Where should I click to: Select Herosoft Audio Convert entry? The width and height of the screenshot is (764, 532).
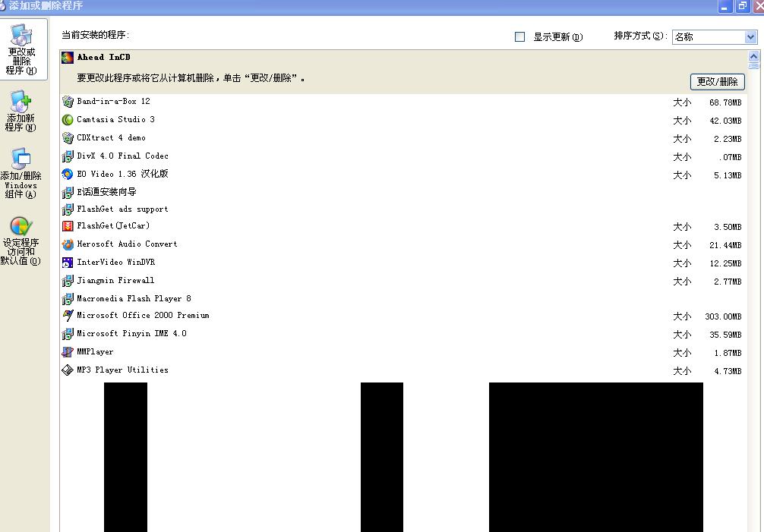click(x=403, y=244)
